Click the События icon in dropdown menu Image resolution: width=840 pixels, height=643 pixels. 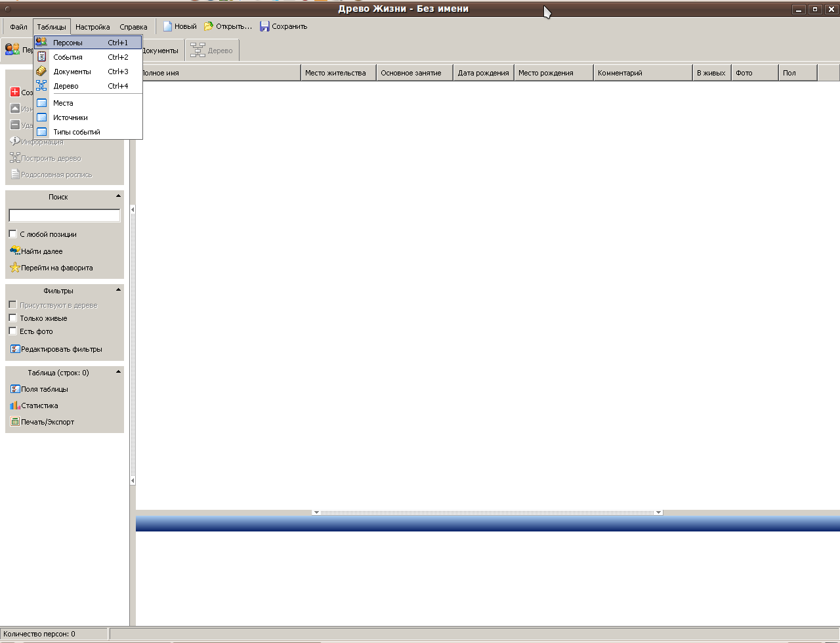[x=41, y=56]
